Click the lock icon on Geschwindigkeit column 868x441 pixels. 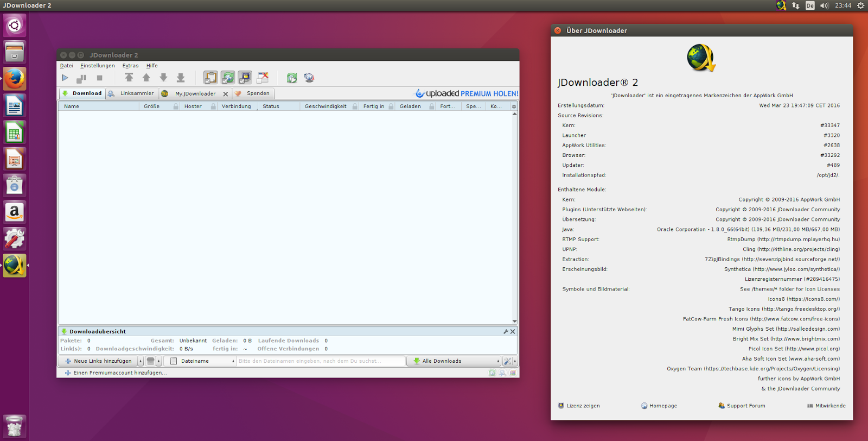tap(355, 106)
